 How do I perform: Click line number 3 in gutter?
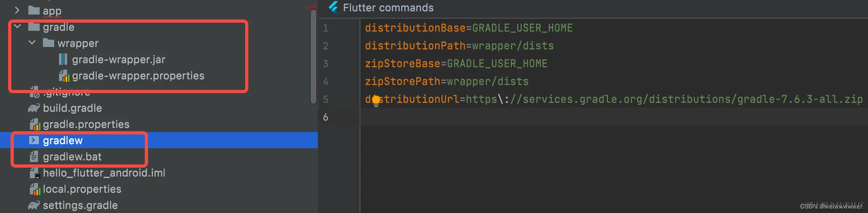(326, 64)
